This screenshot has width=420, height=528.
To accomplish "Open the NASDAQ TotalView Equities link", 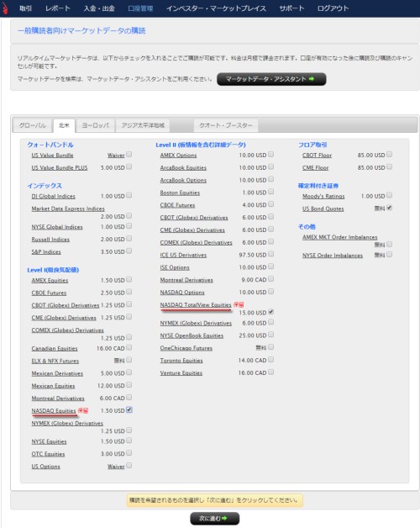I will pyautogui.click(x=196, y=304).
